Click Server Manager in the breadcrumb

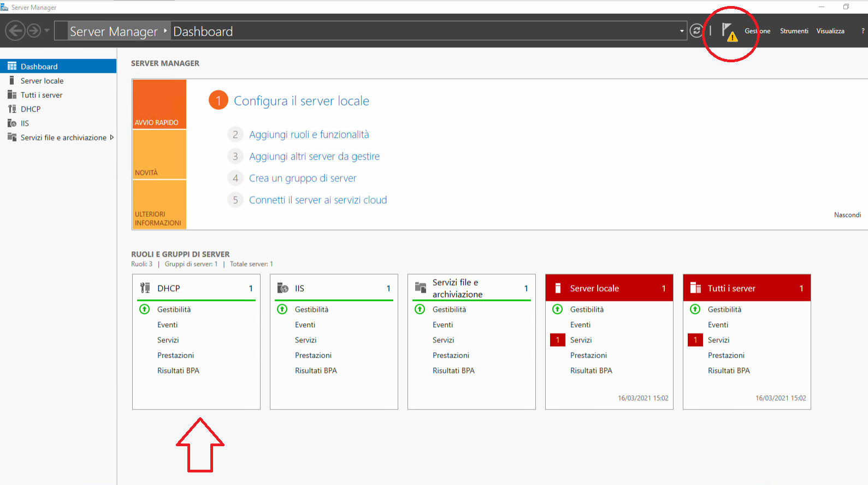coord(114,32)
